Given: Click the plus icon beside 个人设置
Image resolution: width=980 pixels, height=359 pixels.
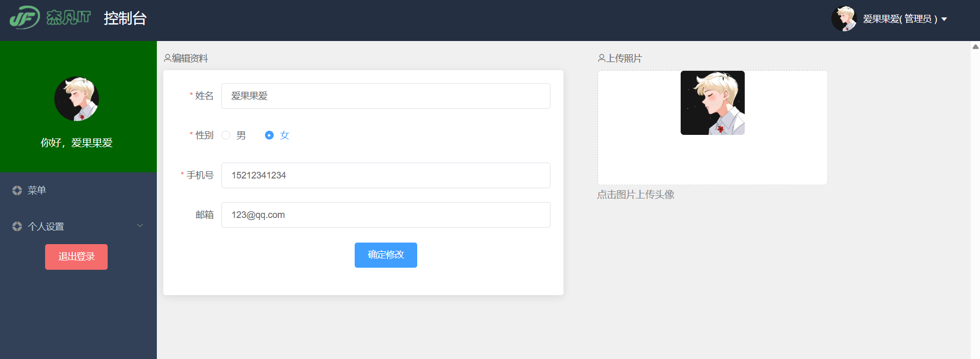Looking at the screenshot, I should [17, 226].
